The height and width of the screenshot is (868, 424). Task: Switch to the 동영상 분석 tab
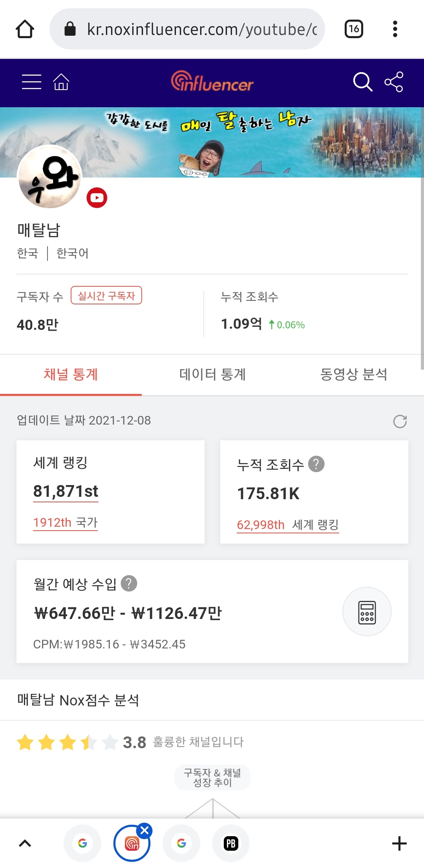354,374
